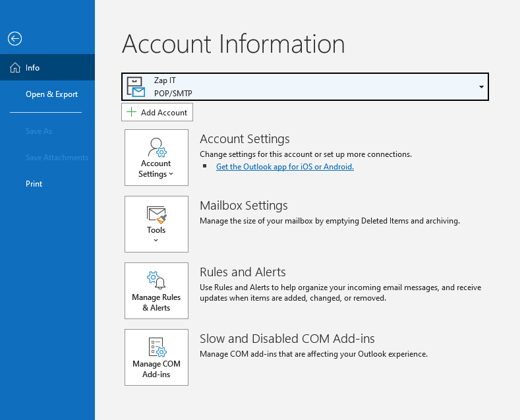The width and height of the screenshot is (520, 420).
Task: Click the 'Change settings for this account' text
Action: click(306, 154)
